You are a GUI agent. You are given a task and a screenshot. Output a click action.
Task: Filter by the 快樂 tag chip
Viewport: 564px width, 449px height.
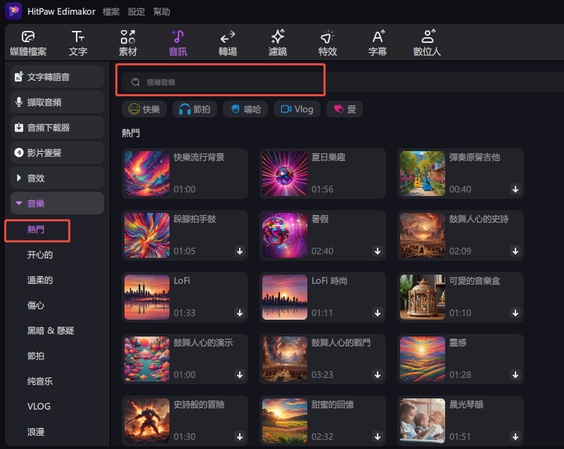pos(144,109)
